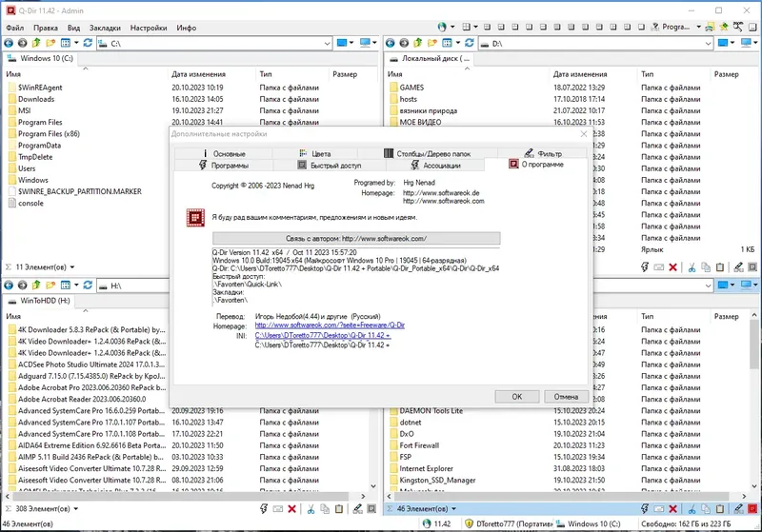Click the copy icon in H:\ pane toolbar
The width and height of the screenshot is (762, 532).
(325, 509)
